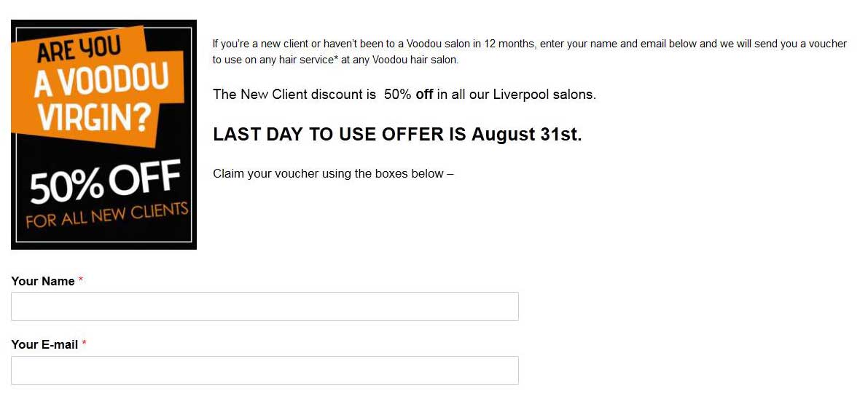Click the red asterisk beside Your E-mail

point(84,344)
